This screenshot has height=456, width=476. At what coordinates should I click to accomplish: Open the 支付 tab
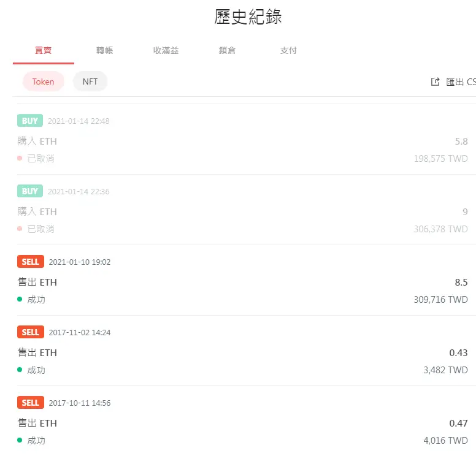point(289,50)
